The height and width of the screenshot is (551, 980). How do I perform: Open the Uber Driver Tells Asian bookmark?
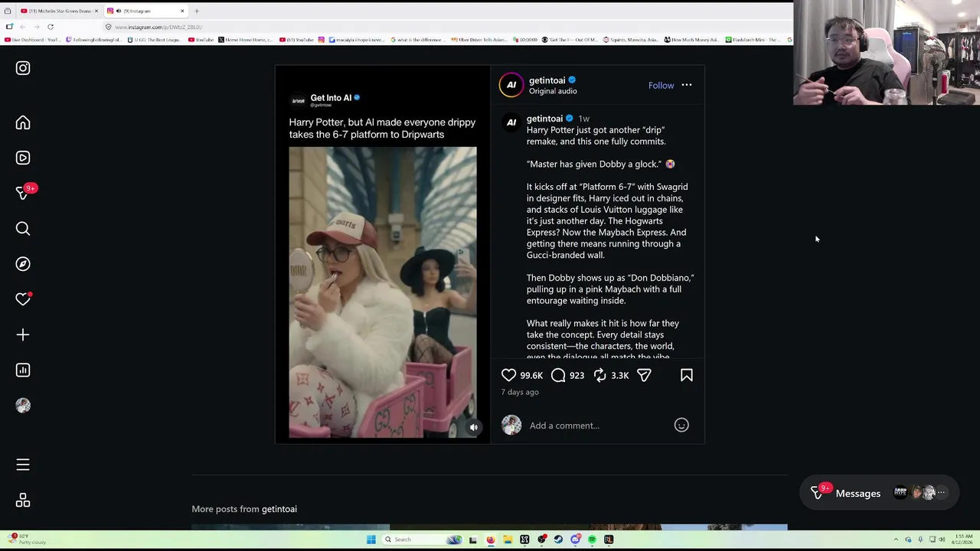point(479,40)
